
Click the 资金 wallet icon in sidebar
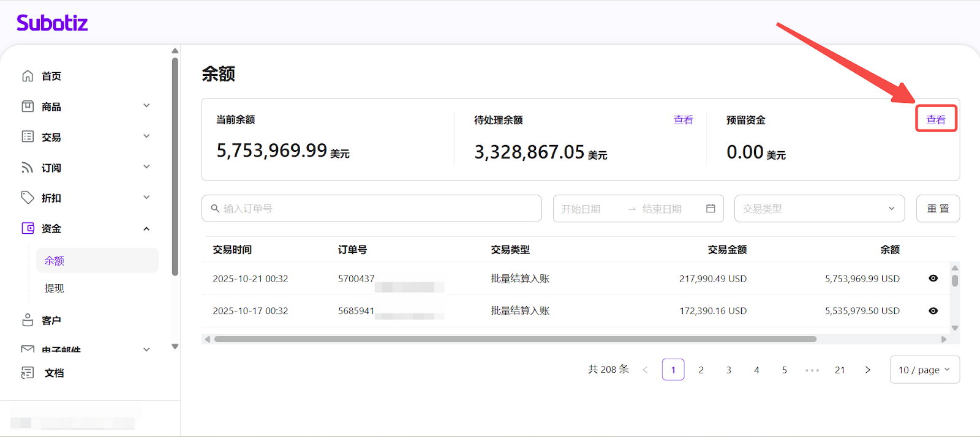click(x=28, y=228)
